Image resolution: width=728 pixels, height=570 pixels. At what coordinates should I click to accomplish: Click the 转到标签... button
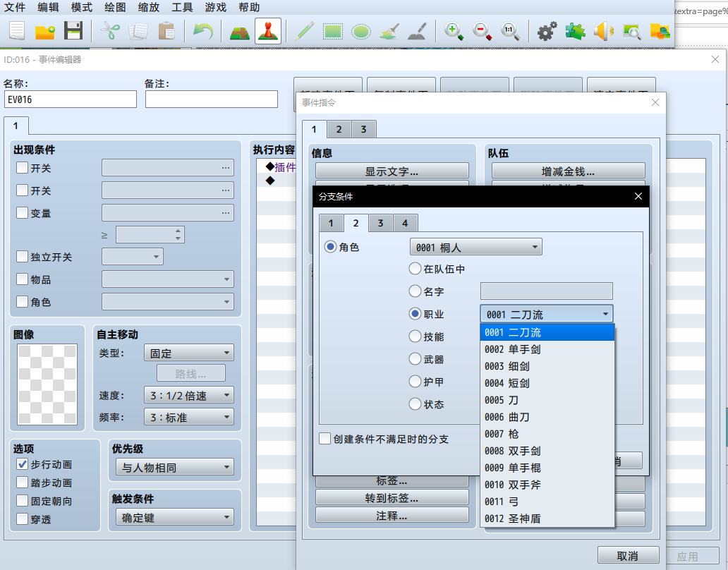click(x=392, y=498)
